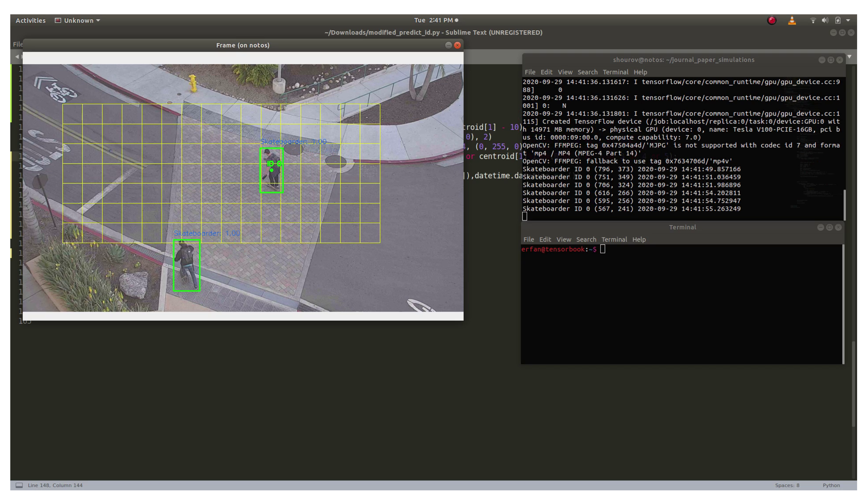Open View menu in lower Terminal window
Viewport: 868px width, 500px height.
pyautogui.click(x=563, y=239)
